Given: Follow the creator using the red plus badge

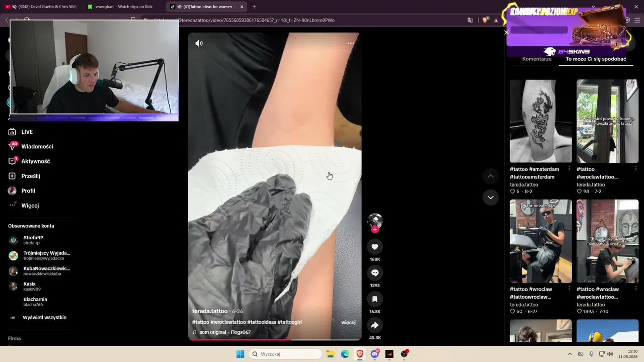Looking at the screenshot, I should click(375, 229).
